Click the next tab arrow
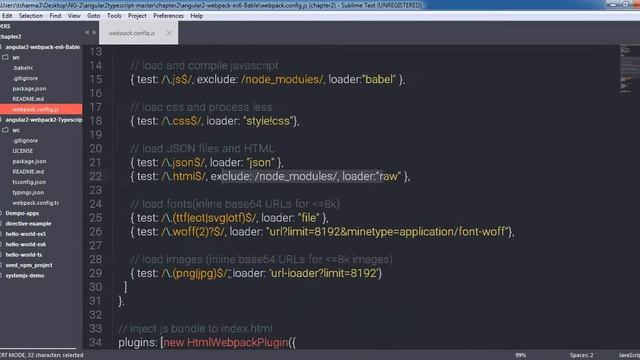The height and width of the screenshot is (360, 640). [x=94, y=32]
